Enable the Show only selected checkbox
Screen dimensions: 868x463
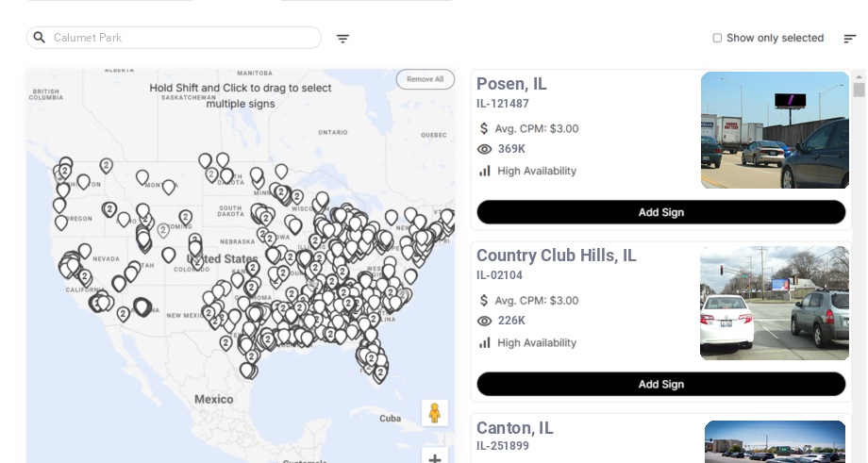coord(717,38)
